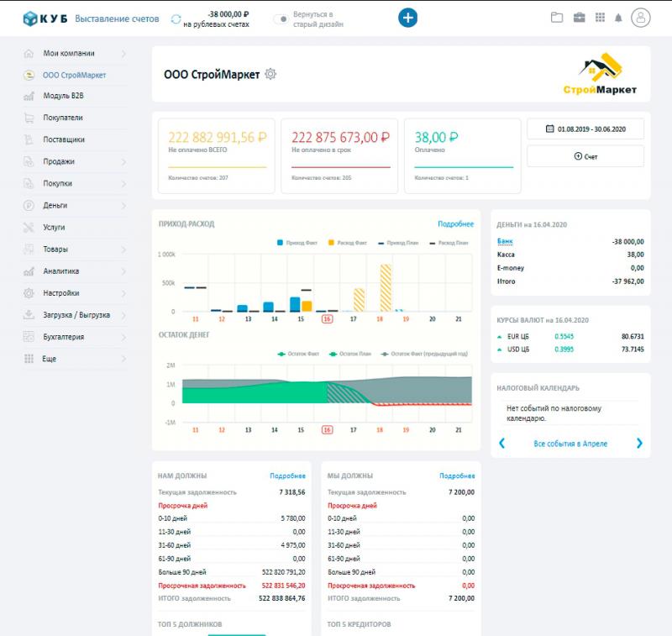
Task: Open Подробнее link in Нам должны
Action: (x=286, y=476)
